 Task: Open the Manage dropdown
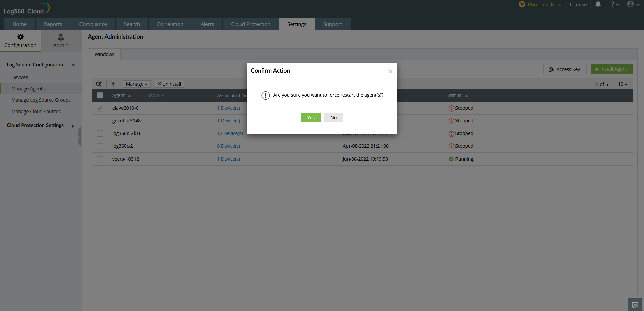137,84
